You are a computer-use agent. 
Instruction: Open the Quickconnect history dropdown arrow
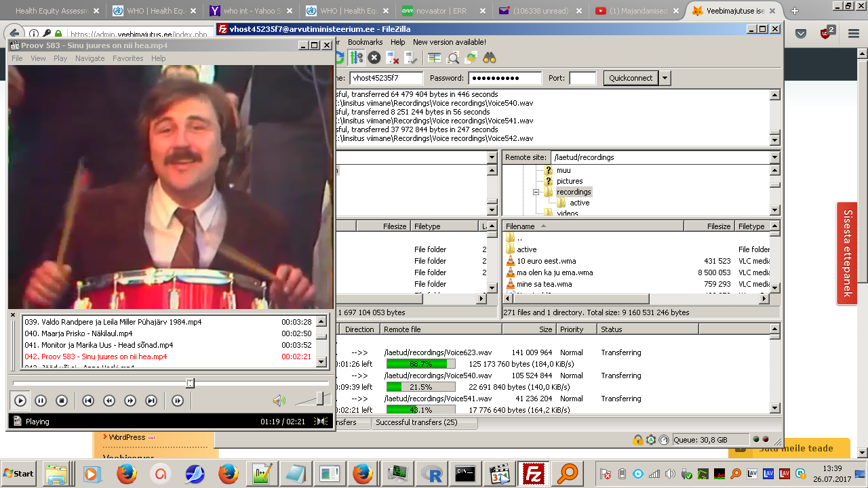(665, 78)
